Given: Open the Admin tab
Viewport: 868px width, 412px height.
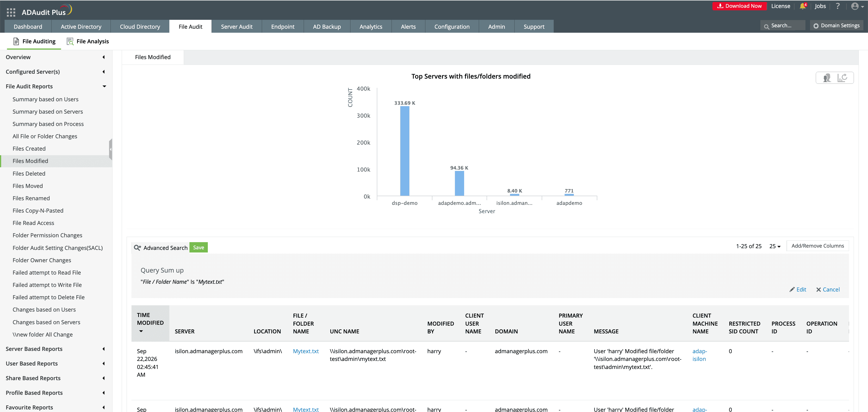Looking at the screenshot, I should tap(496, 27).
